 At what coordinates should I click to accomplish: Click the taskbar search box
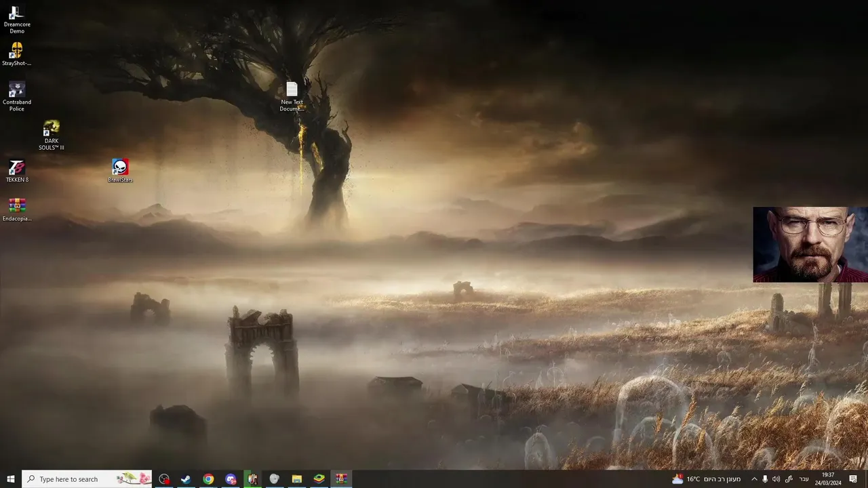[87, 479]
